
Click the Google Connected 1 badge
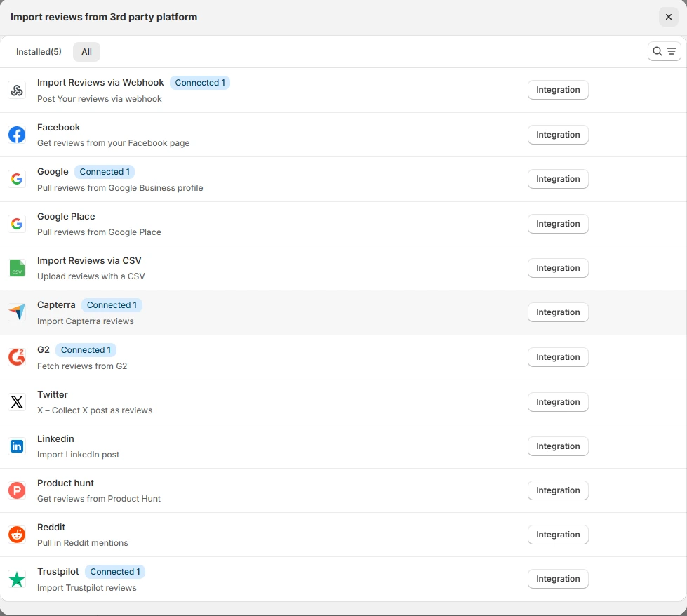coord(105,172)
